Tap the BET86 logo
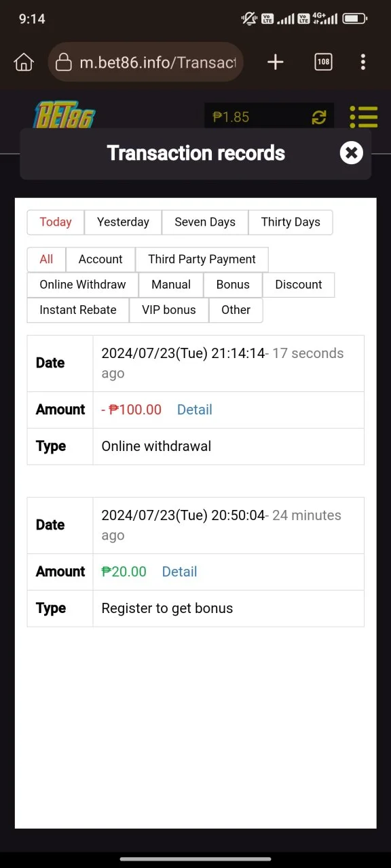The image size is (391, 868). (x=65, y=115)
